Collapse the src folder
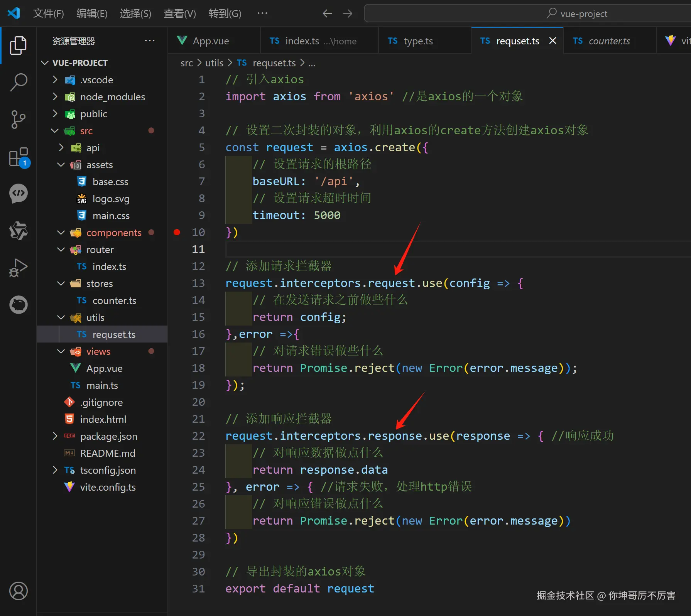This screenshot has height=616, width=691. 55,131
